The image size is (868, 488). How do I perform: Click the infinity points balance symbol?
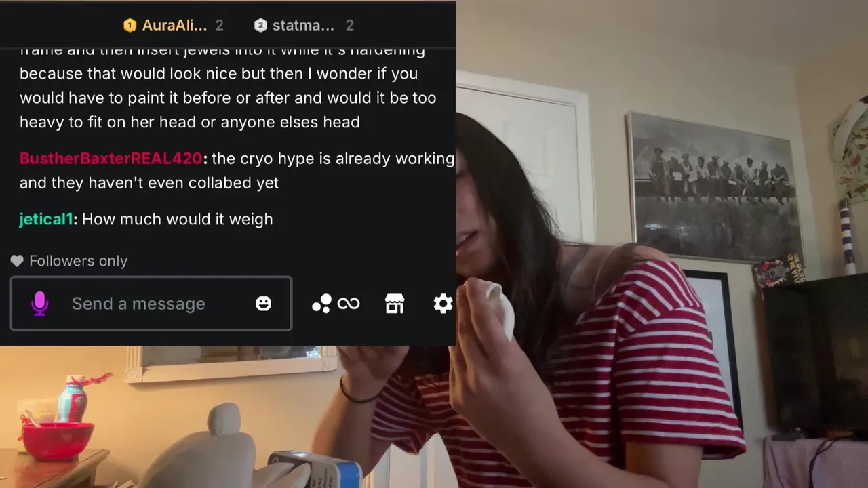(349, 304)
